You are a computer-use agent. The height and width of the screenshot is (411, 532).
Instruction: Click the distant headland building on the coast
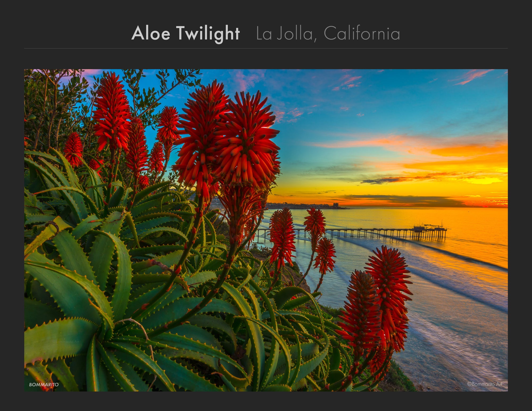coord(336,205)
